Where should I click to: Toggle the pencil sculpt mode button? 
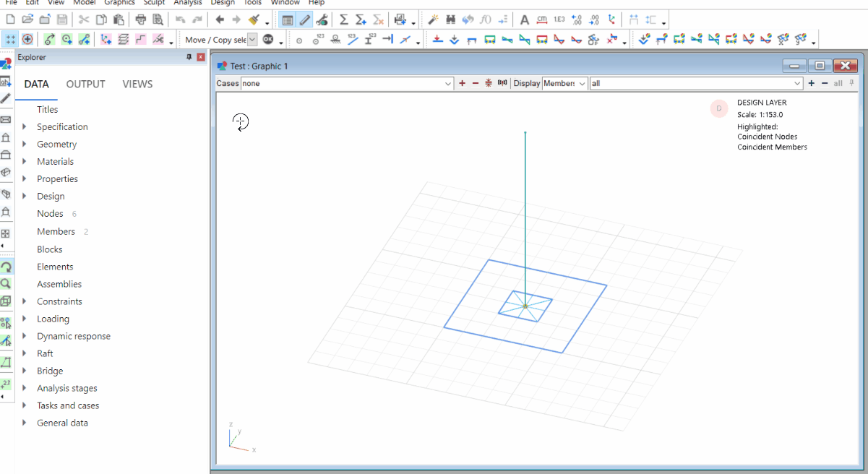coord(305,20)
